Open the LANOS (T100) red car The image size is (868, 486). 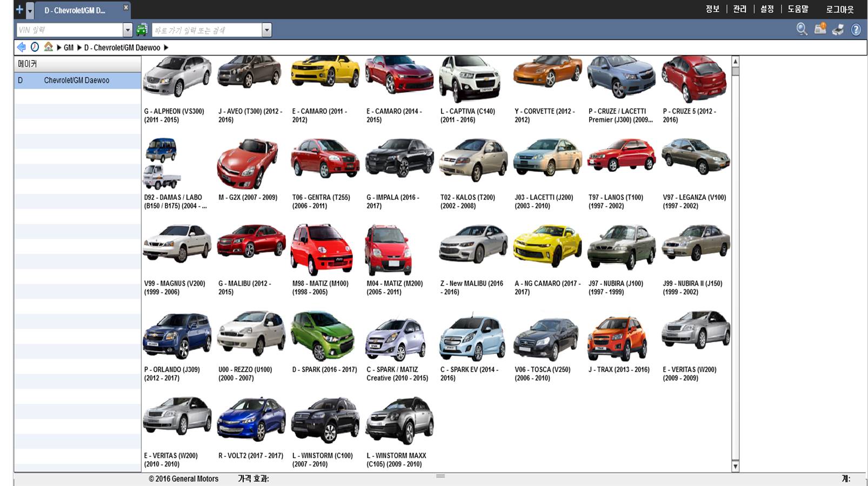coord(621,155)
